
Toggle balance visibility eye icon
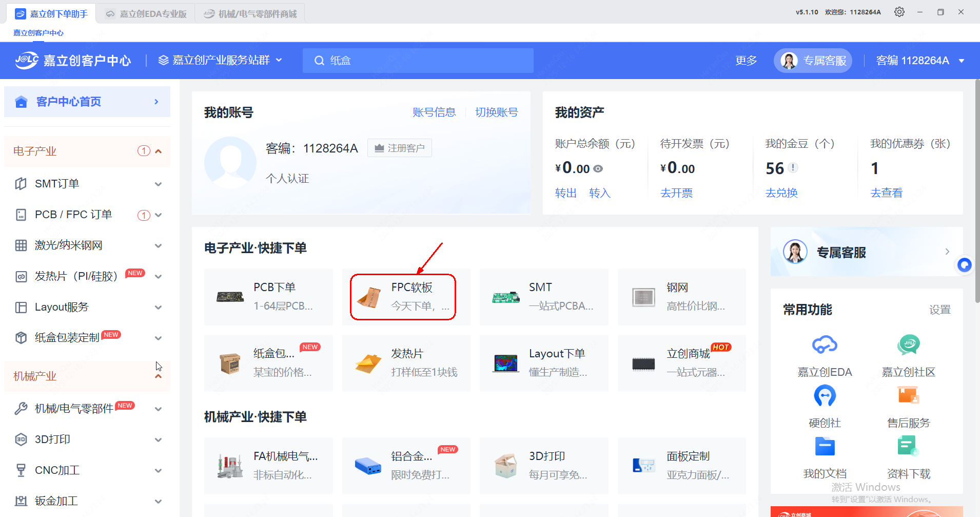tap(598, 169)
